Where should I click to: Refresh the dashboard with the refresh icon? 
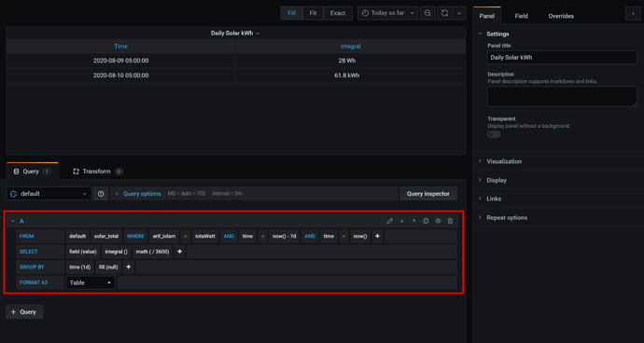(445, 13)
